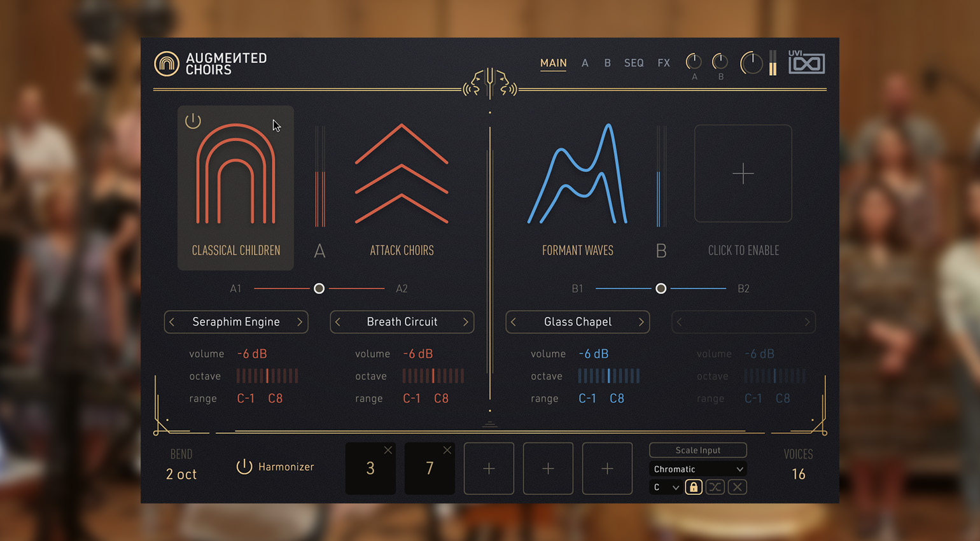The width and height of the screenshot is (980, 541).
Task: Open the root key C dropdown
Action: click(x=665, y=488)
